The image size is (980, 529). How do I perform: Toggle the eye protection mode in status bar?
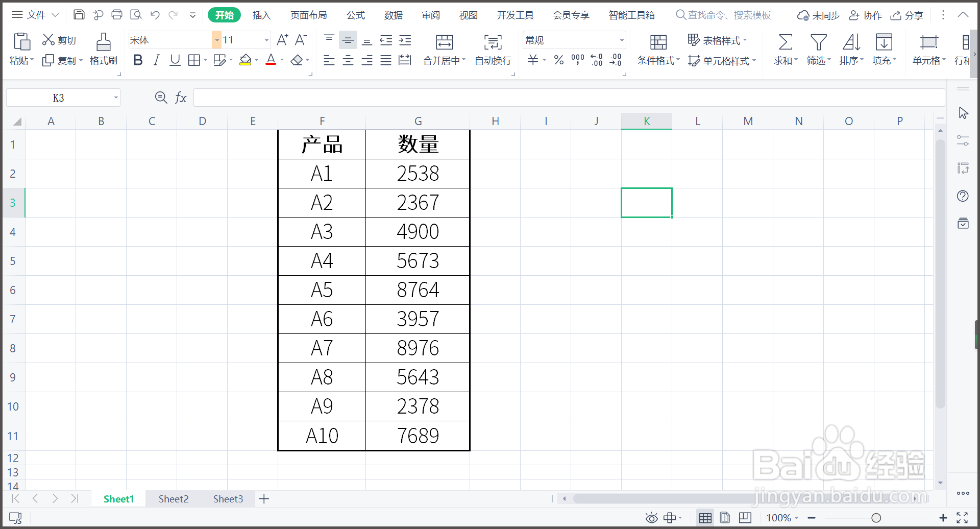(x=651, y=517)
